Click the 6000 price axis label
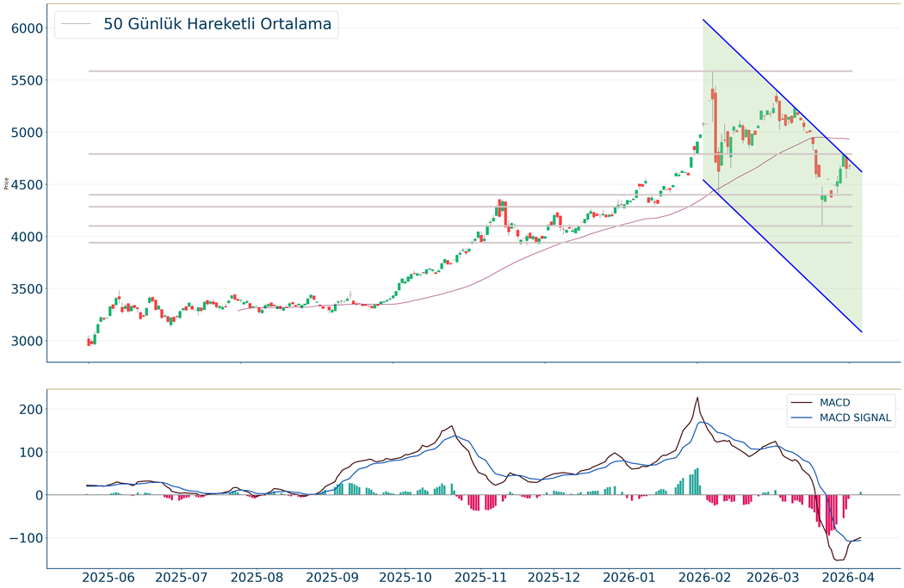This screenshot has height=588, width=904. click(27, 28)
